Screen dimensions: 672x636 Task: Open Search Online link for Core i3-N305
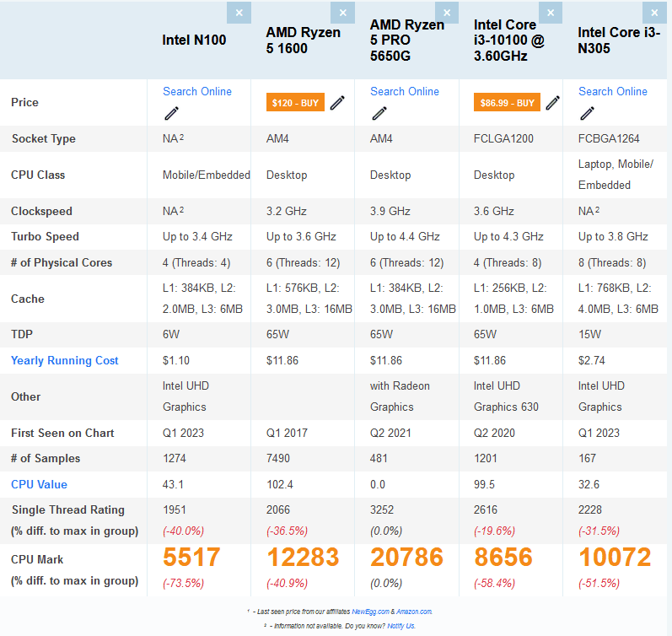[x=613, y=91]
